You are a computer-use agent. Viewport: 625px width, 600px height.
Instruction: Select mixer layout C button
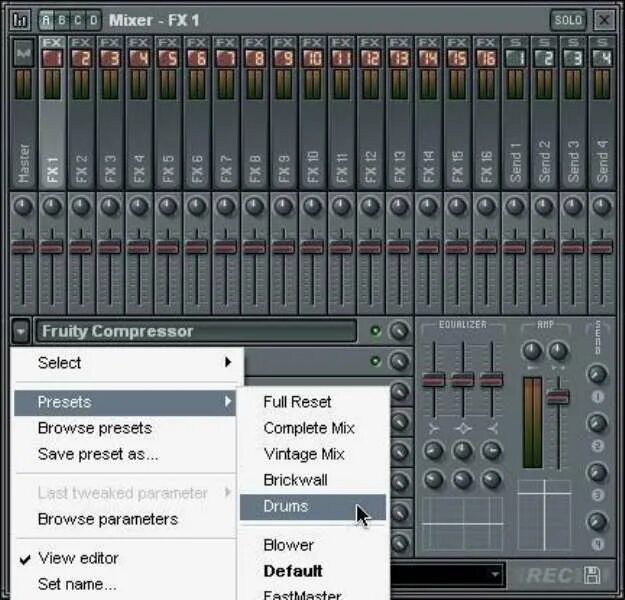click(x=78, y=20)
